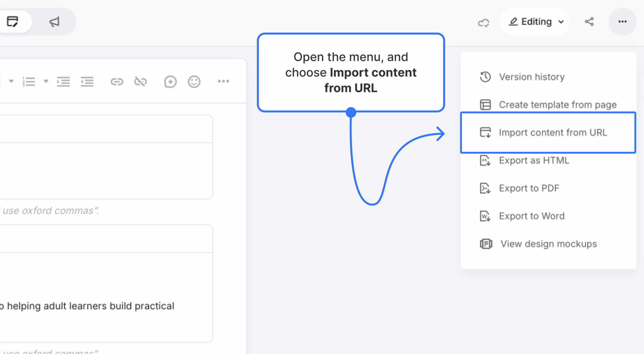Open the Editing mode dropdown
The width and height of the screenshot is (644, 354).
[x=535, y=22]
